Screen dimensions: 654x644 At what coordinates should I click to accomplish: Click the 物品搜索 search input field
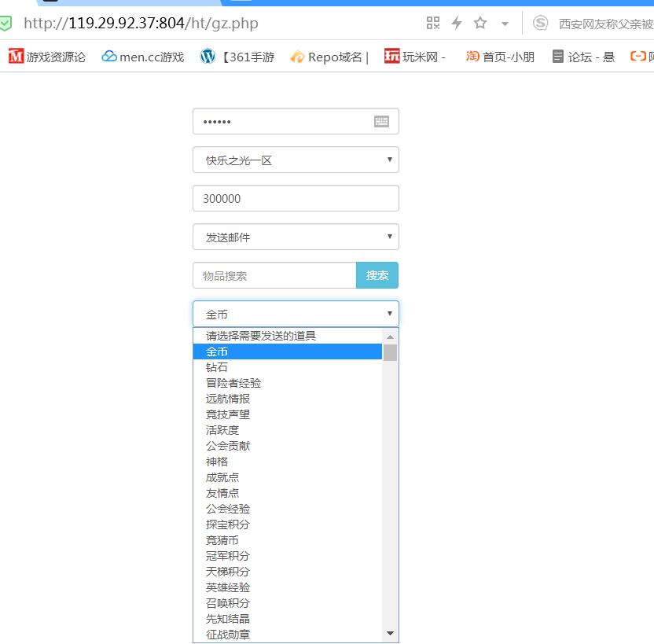274,275
